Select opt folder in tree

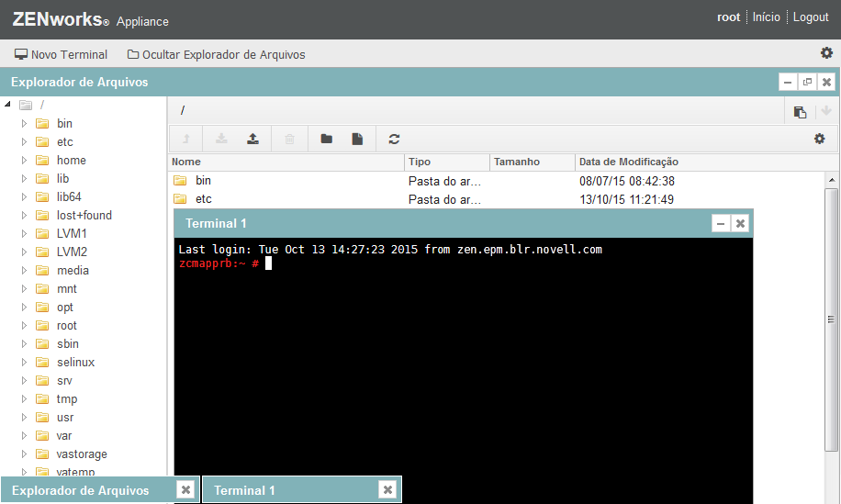(65, 308)
